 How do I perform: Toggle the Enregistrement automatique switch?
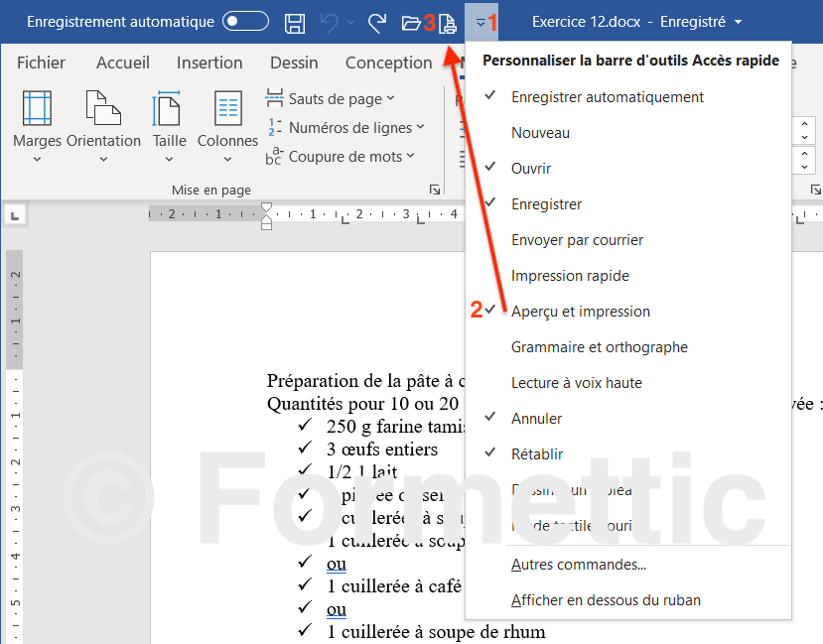click(245, 22)
